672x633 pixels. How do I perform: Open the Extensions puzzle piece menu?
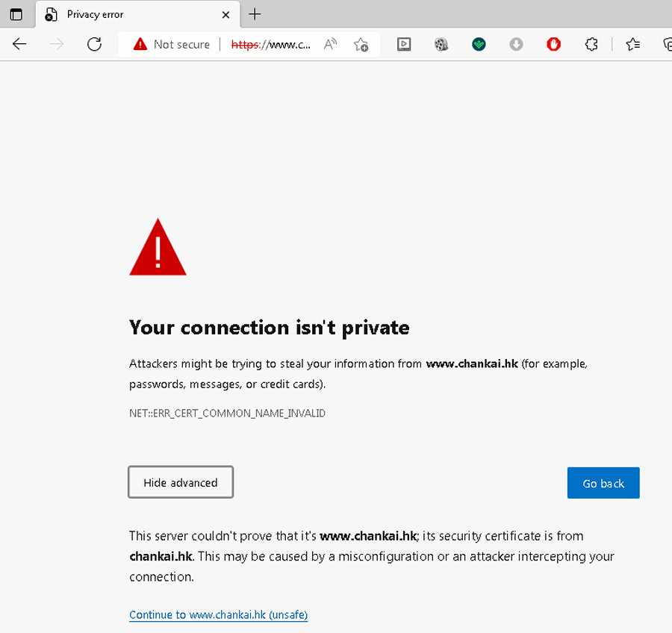[591, 44]
